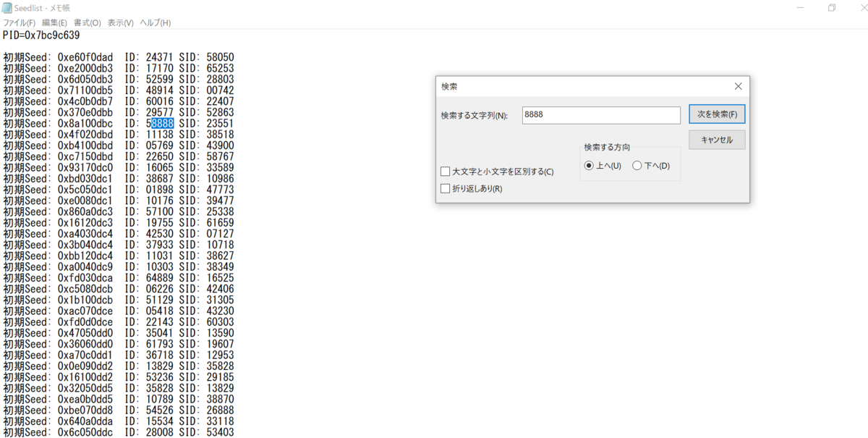
Task: Click the Notepad icon in title bar
Action: 7,7
